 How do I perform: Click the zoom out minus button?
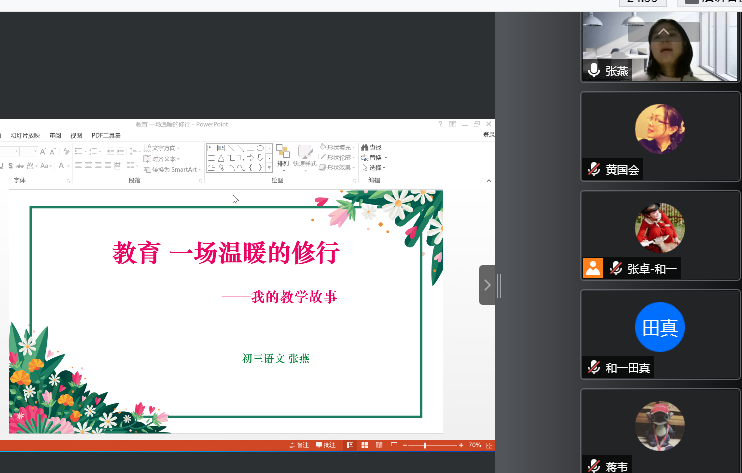click(405, 444)
